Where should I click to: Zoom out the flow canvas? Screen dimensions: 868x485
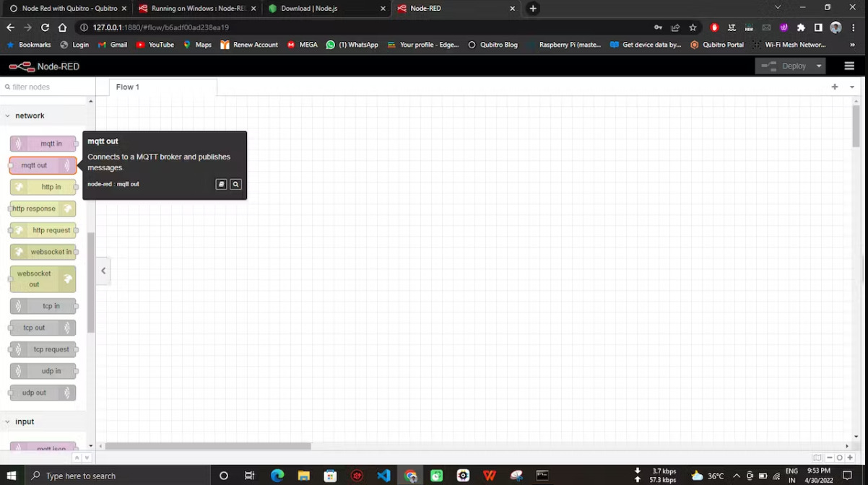830,458
